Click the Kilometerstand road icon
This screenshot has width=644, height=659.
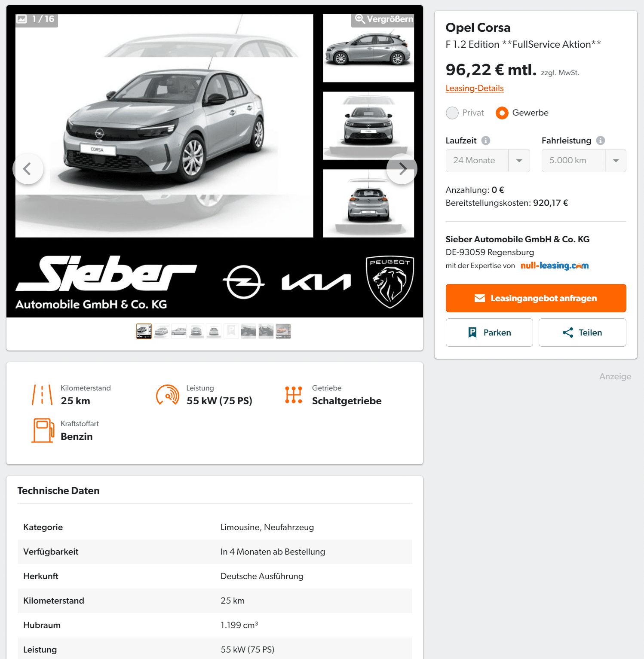click(42, 395)
